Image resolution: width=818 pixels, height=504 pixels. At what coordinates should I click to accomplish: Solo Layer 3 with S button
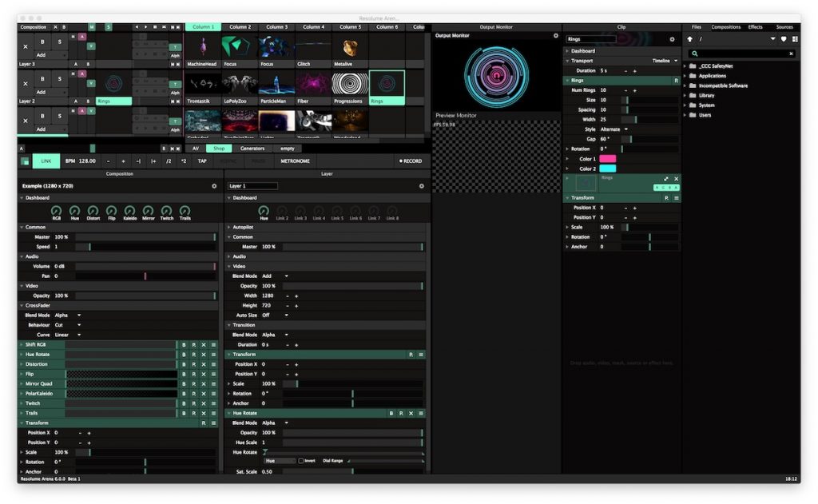click(59, 42)
